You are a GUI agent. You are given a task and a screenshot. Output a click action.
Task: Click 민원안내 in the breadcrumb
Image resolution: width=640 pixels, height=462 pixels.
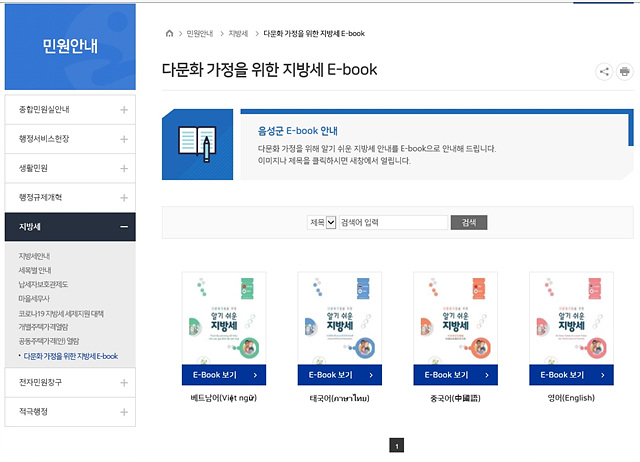[x=200, y=33]
